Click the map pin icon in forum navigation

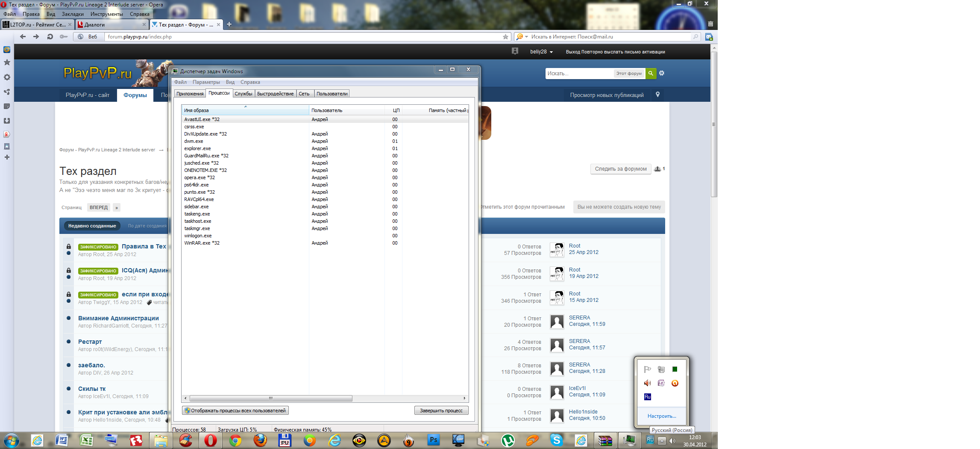[658, 95]
